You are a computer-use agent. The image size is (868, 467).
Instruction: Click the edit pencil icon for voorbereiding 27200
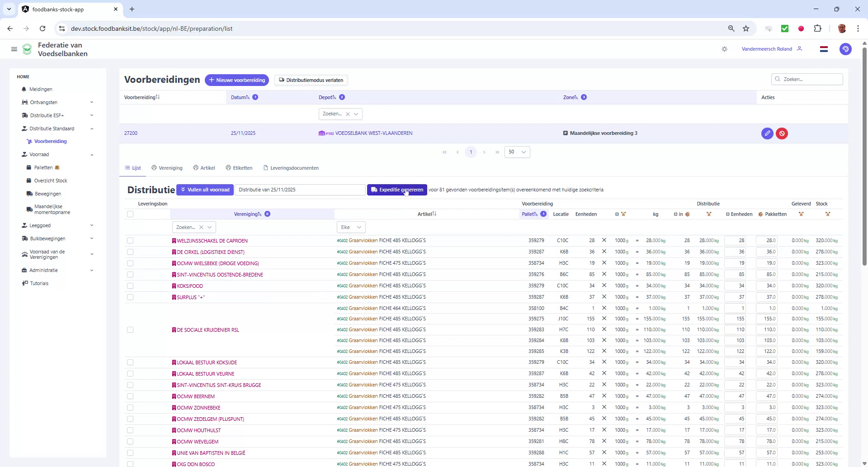[767, 133]
